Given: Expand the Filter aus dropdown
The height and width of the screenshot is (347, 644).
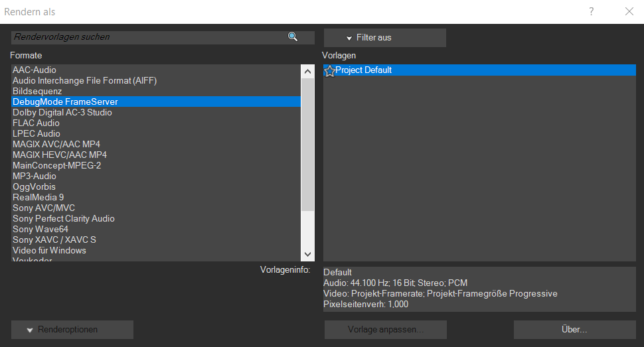Looking at the screenshot, I should click(x=384, y=38).
